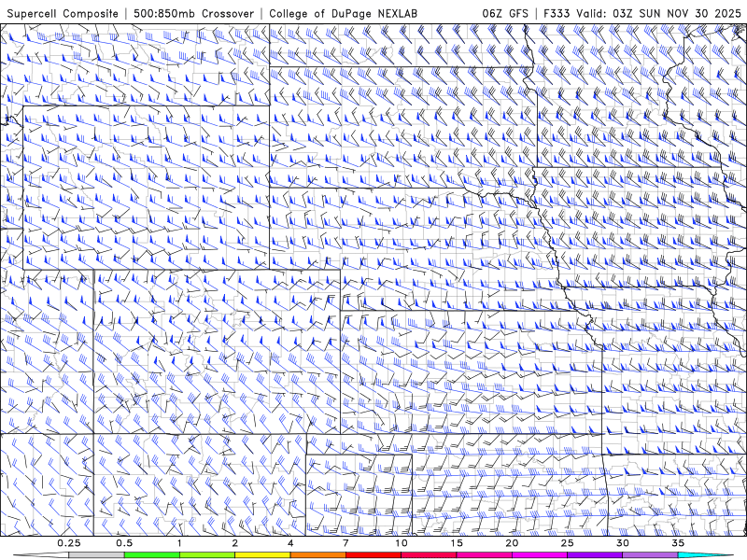Click the legend value label '25'
The height and width of the screenshot is (560, 747).
point(567,543)
